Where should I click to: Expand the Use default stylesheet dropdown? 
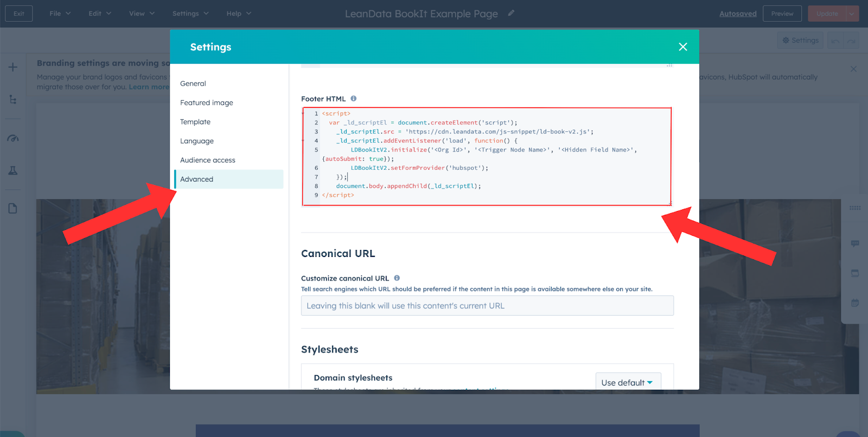[x=628, y=382]
